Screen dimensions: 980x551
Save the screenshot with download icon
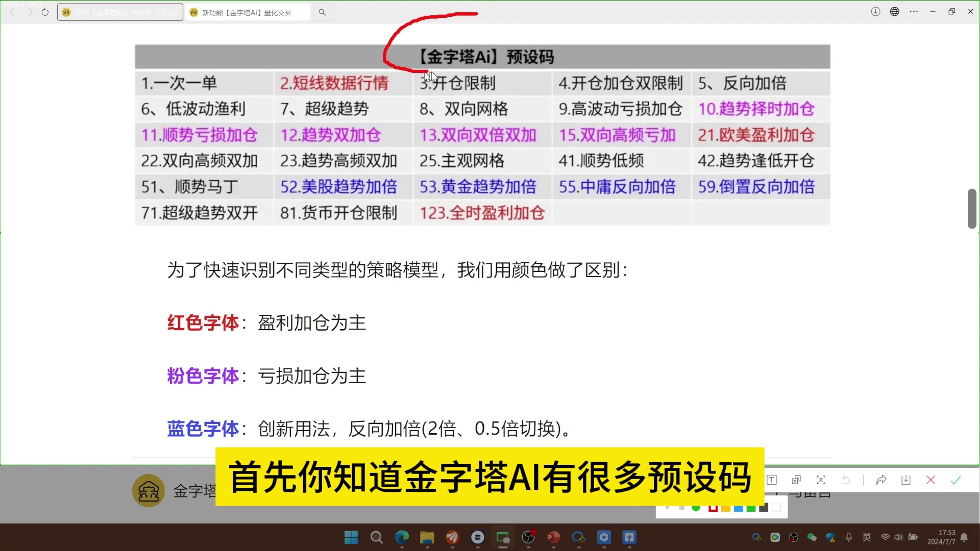[x=906, y=480]
